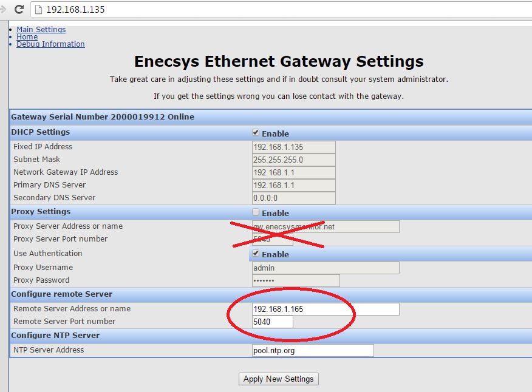532x392 pixels.
Task: Click the Proxy Server Port number label
Action: click(60, 239)
